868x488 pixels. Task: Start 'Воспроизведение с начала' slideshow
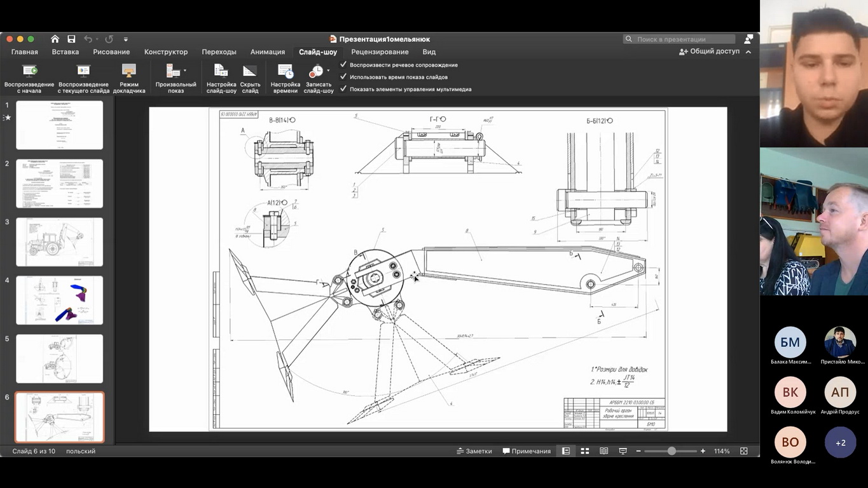tap(29, 79)
